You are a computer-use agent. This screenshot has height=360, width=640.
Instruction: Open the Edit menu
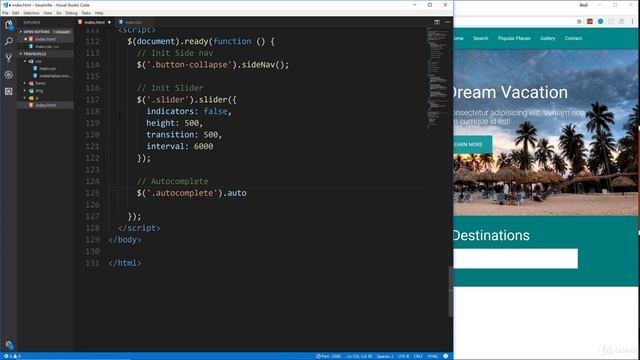[x=16, y=13]
